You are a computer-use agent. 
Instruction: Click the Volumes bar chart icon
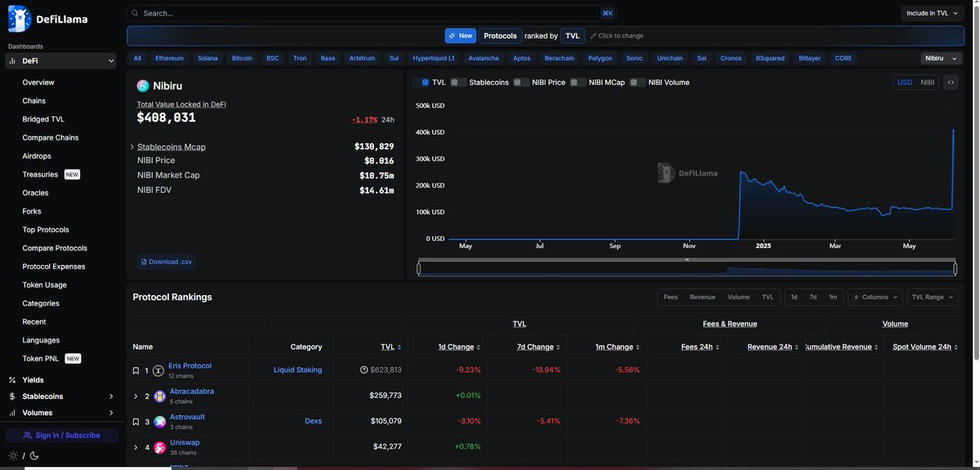(12, 413)
